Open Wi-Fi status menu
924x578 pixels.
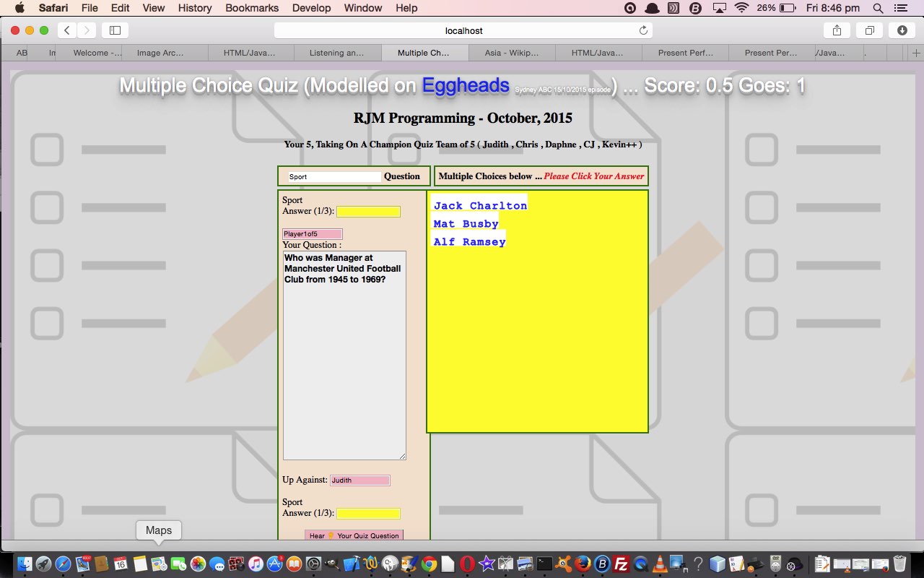tap(741, 8)
